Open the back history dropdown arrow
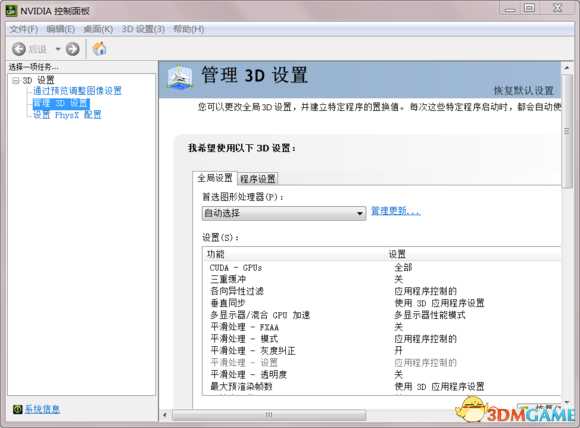This screenshot has height=428, width=580. (x=58, y=49)
